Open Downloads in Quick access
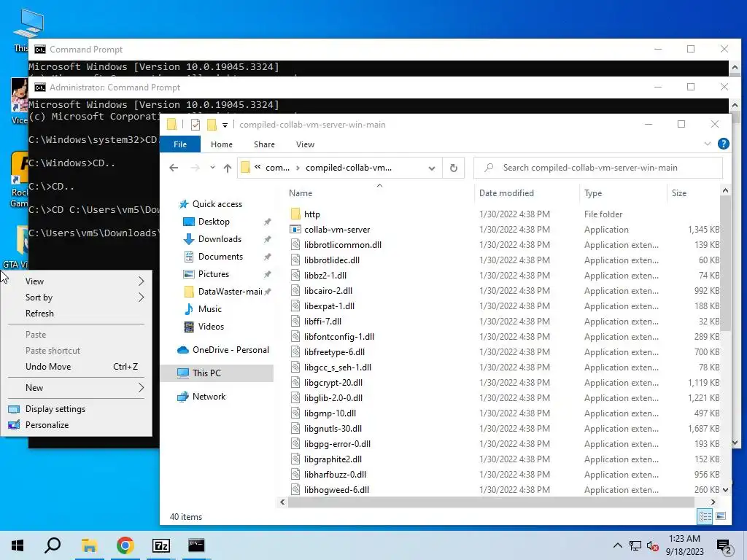This screenshot has width=747, height=560. click(220, 239)
